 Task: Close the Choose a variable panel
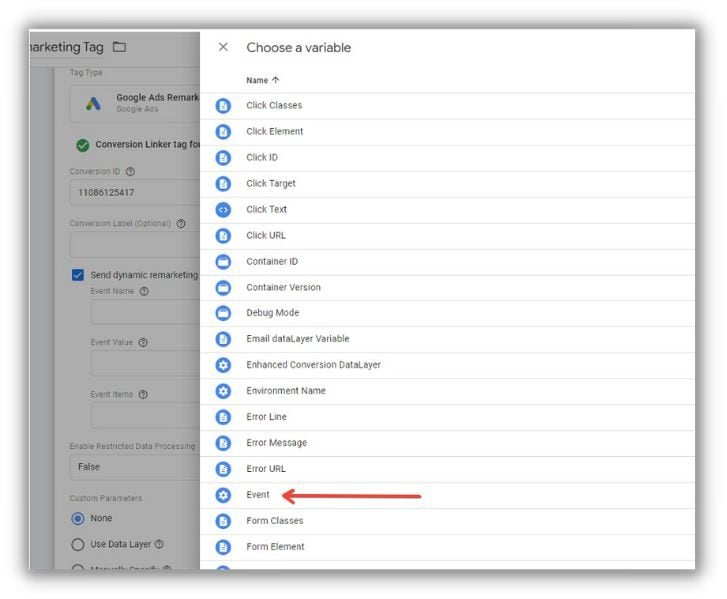[x=223, y=47]
